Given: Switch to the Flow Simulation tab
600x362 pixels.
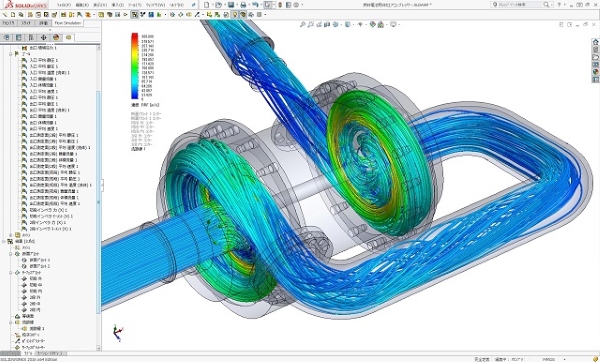Looking at the screenshot, I should pos(68,23).
